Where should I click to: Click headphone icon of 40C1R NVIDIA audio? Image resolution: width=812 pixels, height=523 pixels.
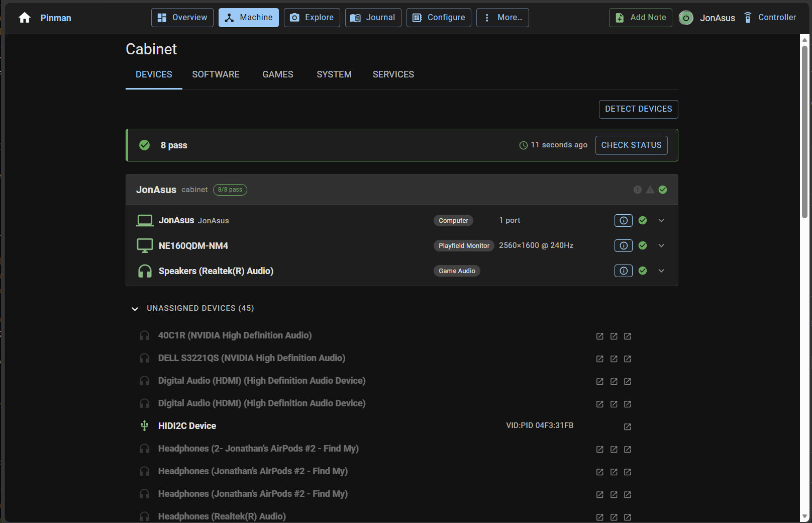pyautogui.click(x=144, y=335)
